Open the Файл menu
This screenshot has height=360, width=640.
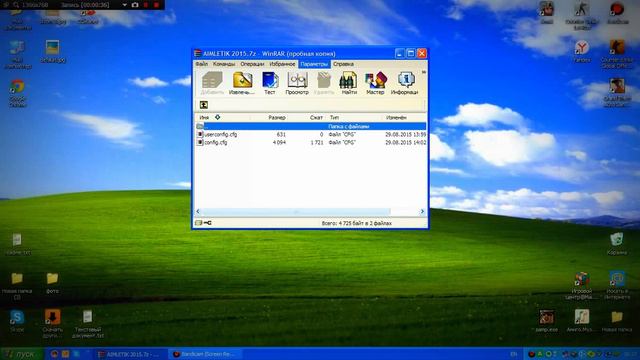201,64
